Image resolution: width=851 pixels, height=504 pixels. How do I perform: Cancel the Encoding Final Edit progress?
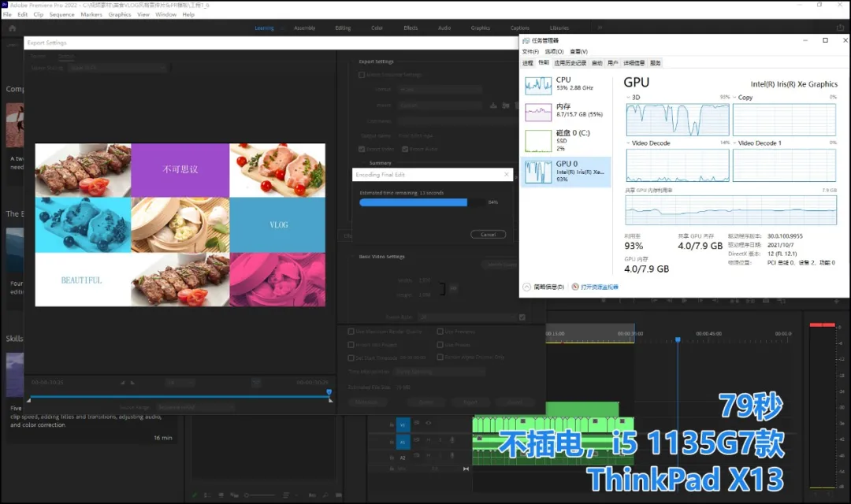click(488, 235)
